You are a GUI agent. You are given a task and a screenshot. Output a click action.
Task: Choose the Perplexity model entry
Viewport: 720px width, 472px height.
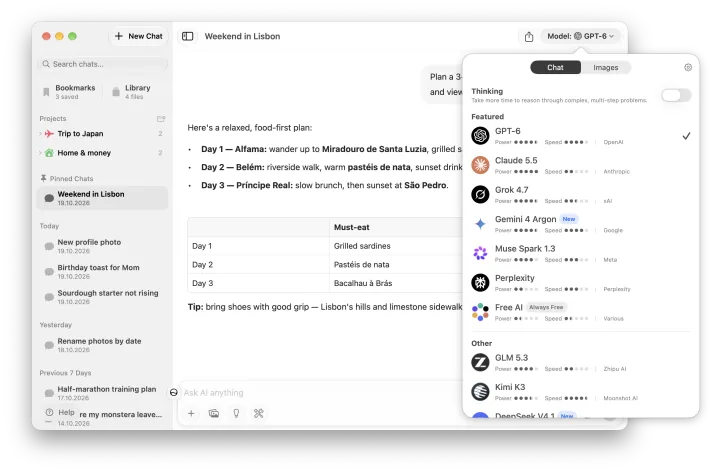click(x=580, y=282)
